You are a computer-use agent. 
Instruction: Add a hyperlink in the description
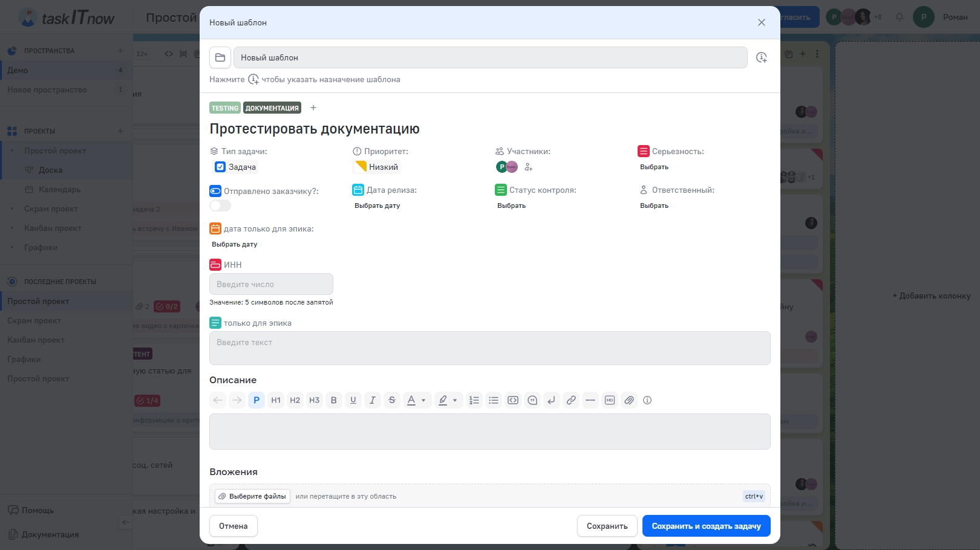(x=571, y=400)
